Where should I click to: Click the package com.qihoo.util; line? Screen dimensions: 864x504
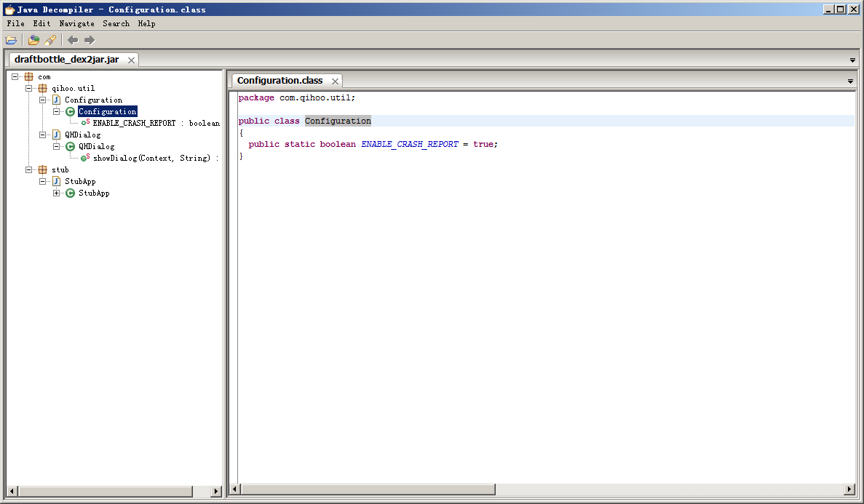click(296, 97)
